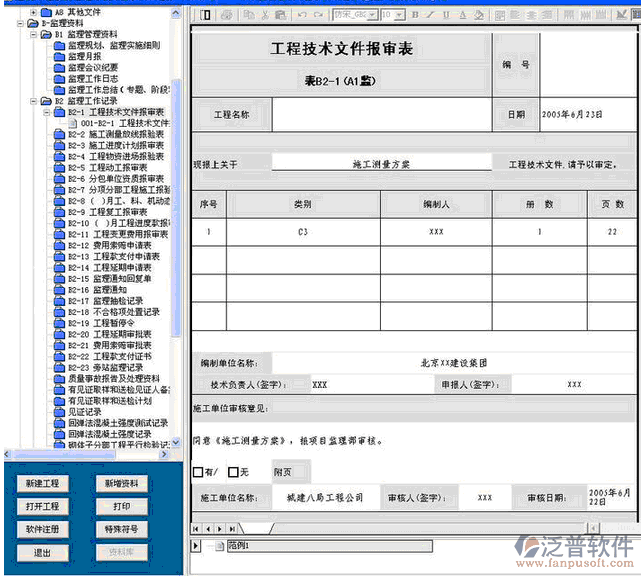The width and height of the screenshot is (644, 579).
Task: Click the Undo icon in toolbar
Action: point(303,15)
